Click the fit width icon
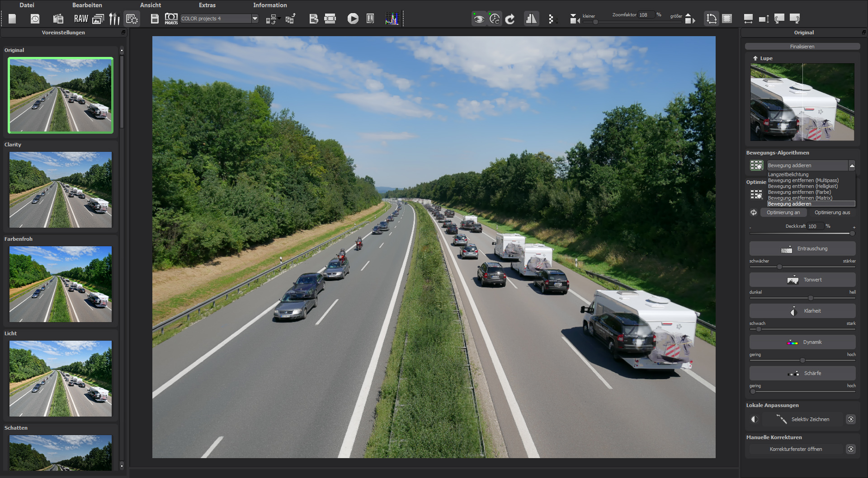The image size is (868, 478). pos(748,19)
